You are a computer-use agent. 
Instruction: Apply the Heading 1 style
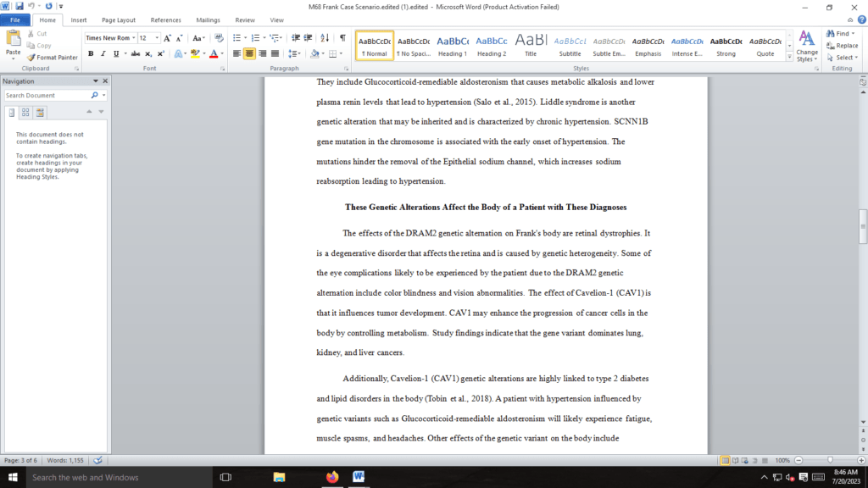[452, 45]
